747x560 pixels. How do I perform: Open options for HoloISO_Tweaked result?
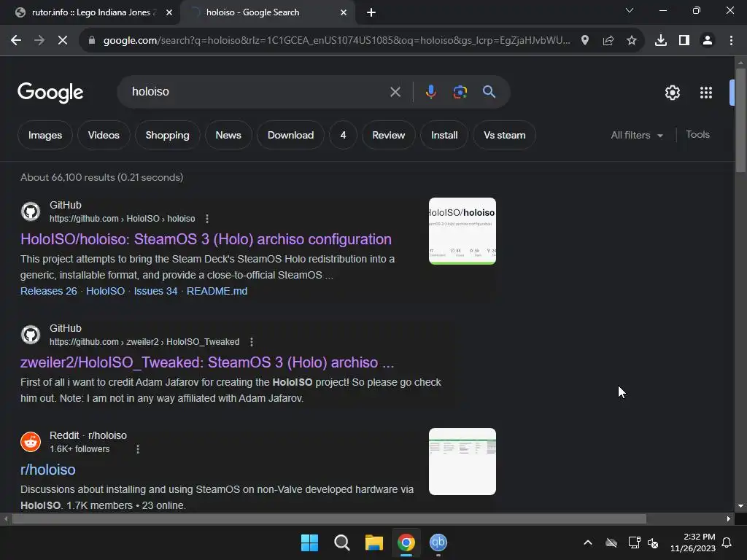tap(252, 342)
